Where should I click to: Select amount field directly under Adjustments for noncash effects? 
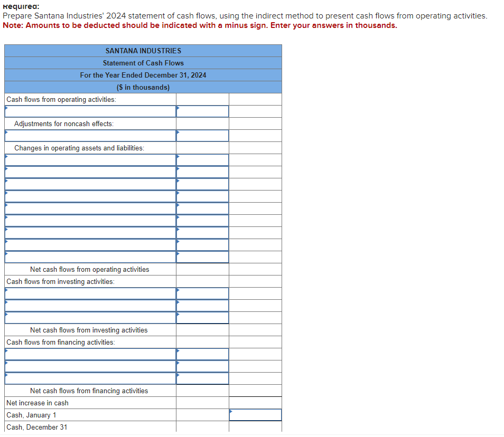click(202, 136)
